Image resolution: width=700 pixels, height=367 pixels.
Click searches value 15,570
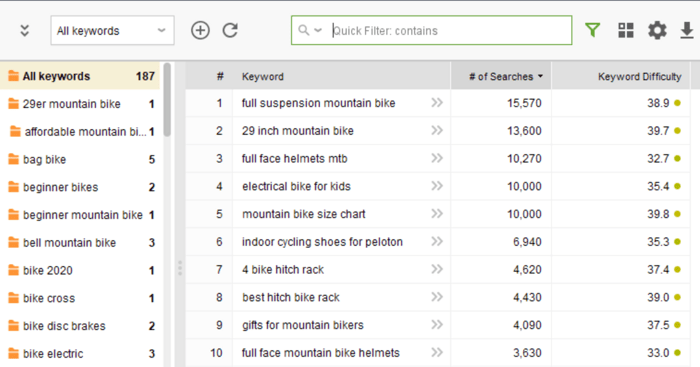[x=524, y=103]
